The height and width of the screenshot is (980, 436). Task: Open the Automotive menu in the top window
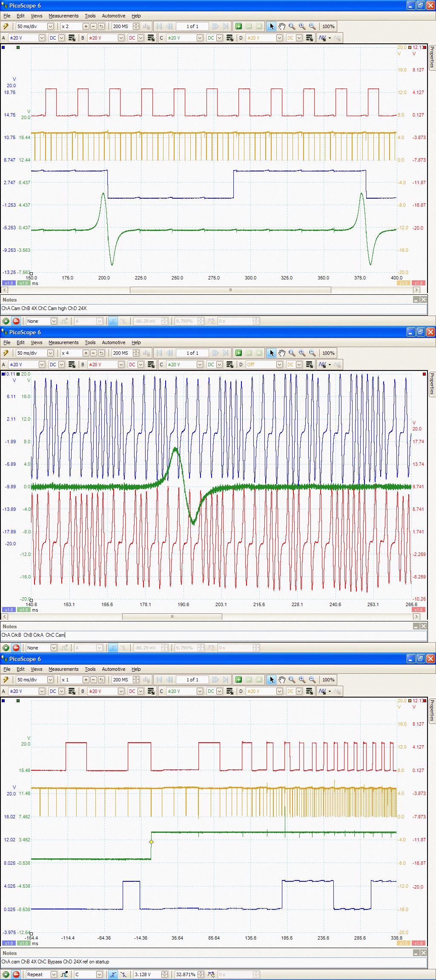(114, 16)
